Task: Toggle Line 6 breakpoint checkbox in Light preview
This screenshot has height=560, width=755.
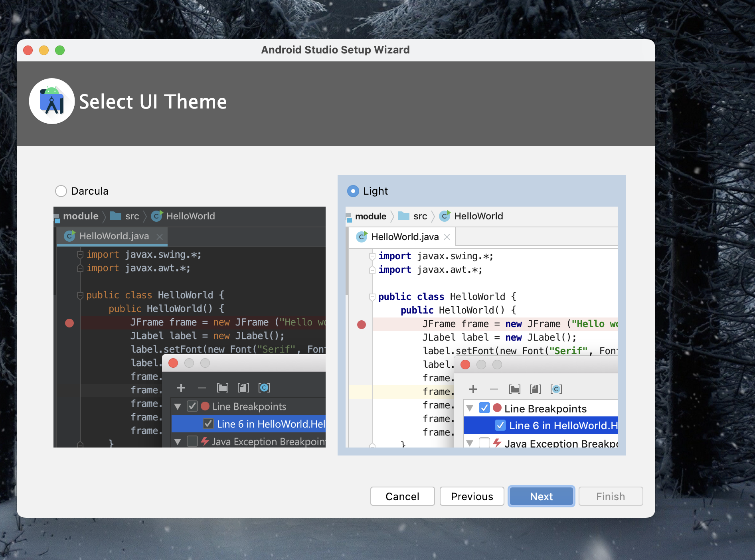Action: pos(500,425)
